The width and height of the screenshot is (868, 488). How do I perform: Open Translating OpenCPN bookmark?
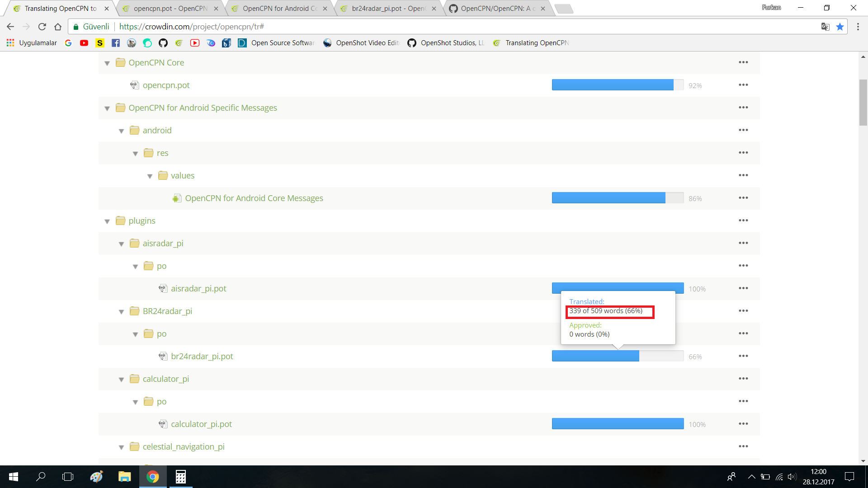(x=531, y=43)
